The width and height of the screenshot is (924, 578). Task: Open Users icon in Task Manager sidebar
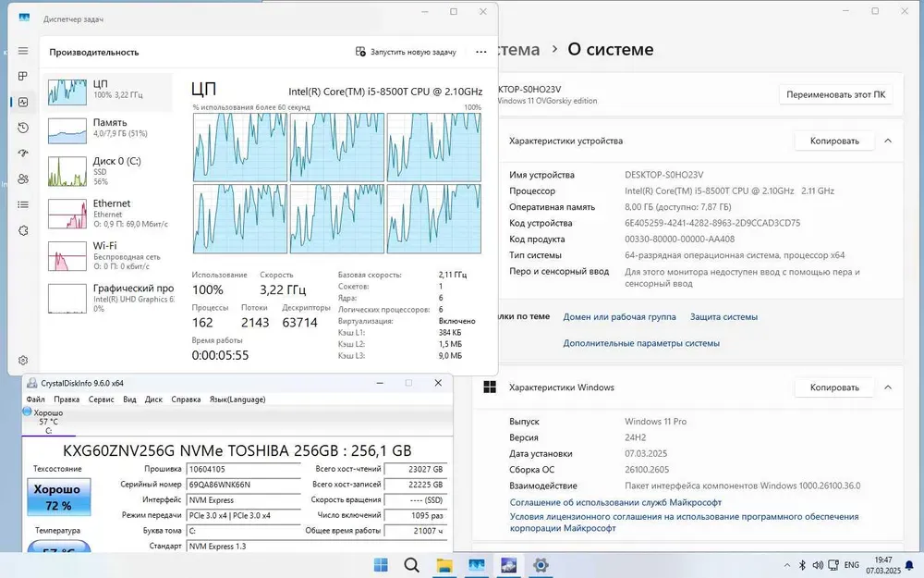tap(23, 178)
